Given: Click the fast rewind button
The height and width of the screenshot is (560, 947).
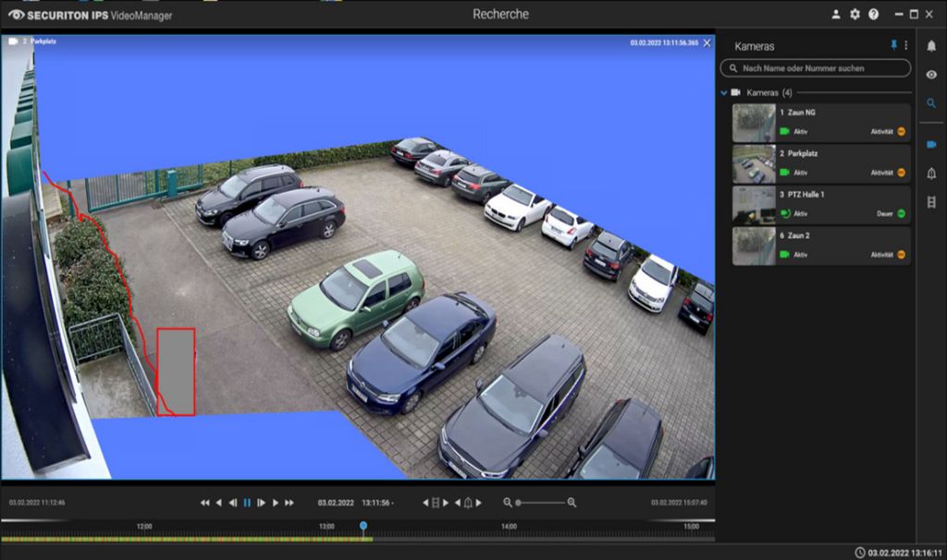Looking at the screenshot, I should pyautogui.click(x=204, y=503).
